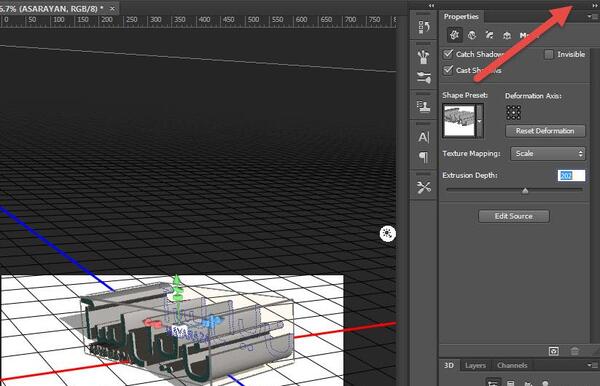
Task: Click the Edit Source button
Action: pos(514,216)
